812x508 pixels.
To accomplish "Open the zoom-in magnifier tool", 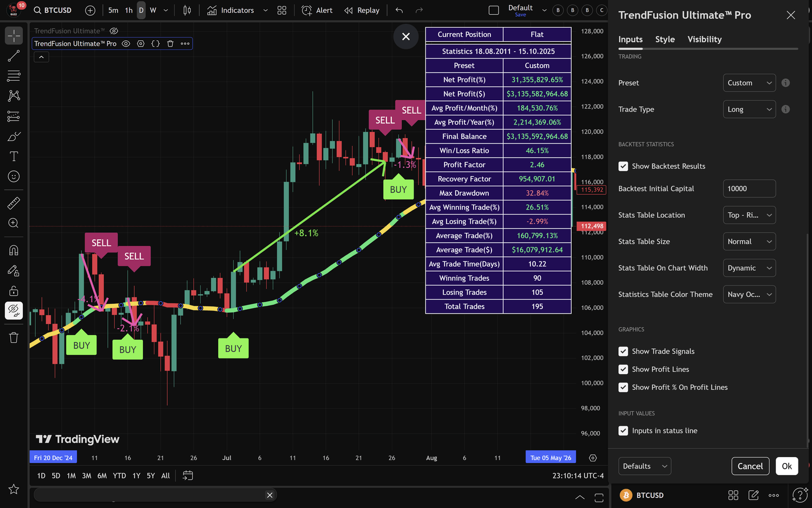I will (x=14, y=223).
